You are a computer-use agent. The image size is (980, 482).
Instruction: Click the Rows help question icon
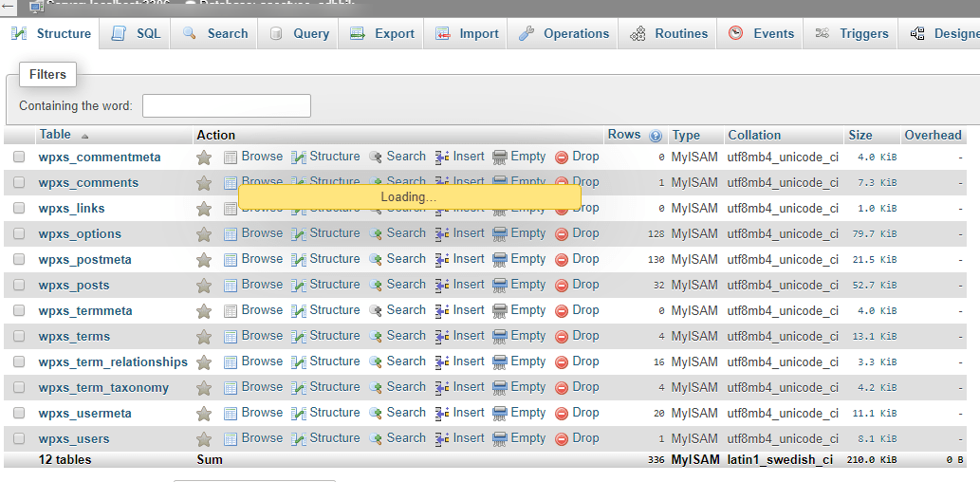655,136
